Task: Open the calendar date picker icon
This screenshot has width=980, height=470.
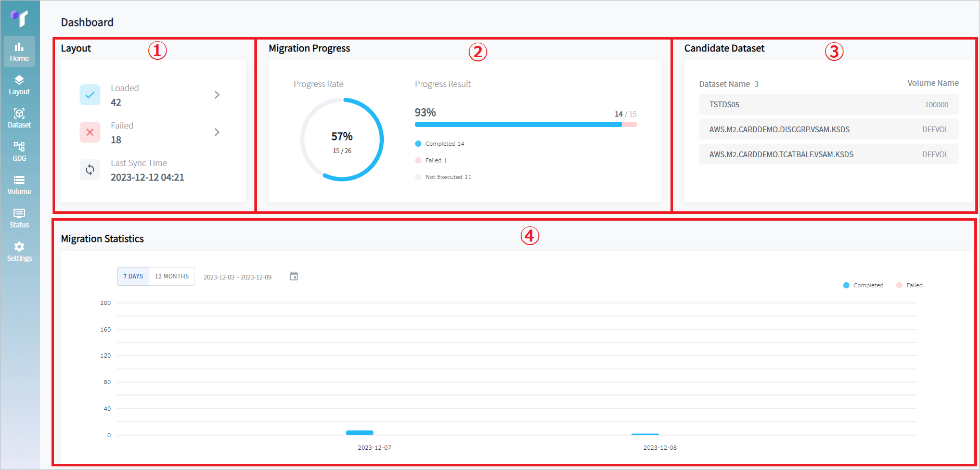Action: [294, 276]
